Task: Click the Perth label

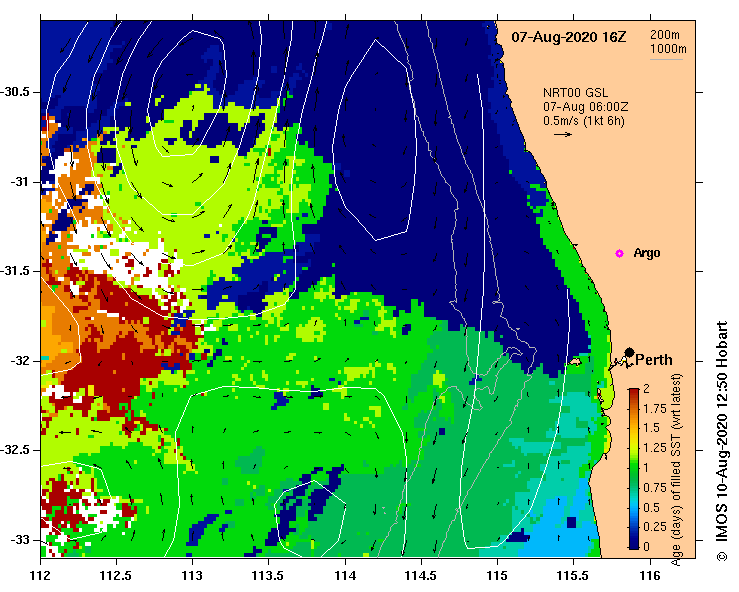Action: click(x=654, y=360)
